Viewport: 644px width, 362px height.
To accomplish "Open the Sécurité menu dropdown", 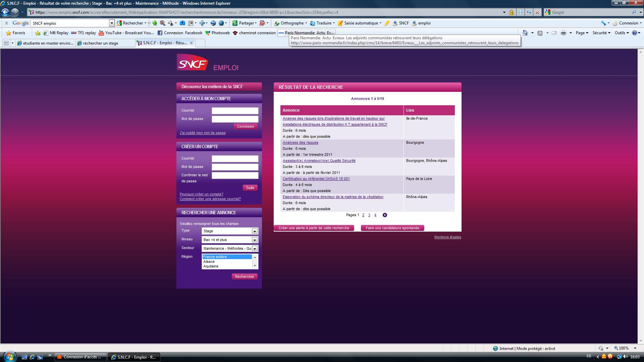I will (x=601, y=33).
